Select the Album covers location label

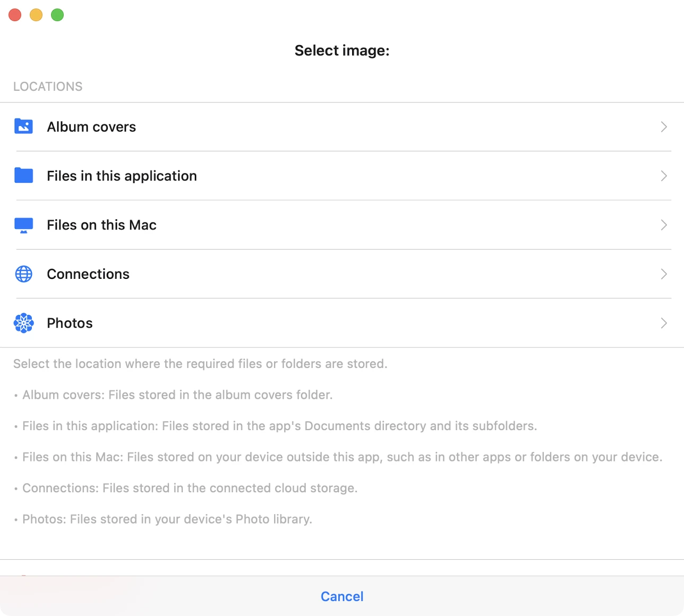click(91, 127)
